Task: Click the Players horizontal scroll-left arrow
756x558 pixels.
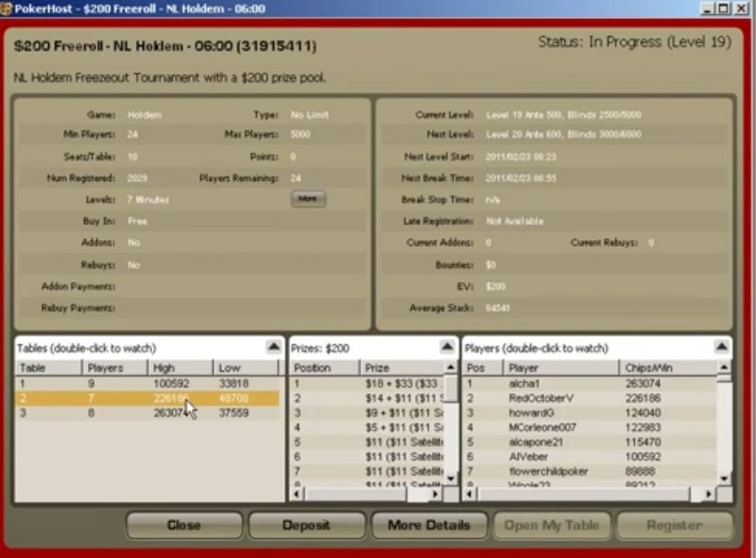Action: coord(470,494)
